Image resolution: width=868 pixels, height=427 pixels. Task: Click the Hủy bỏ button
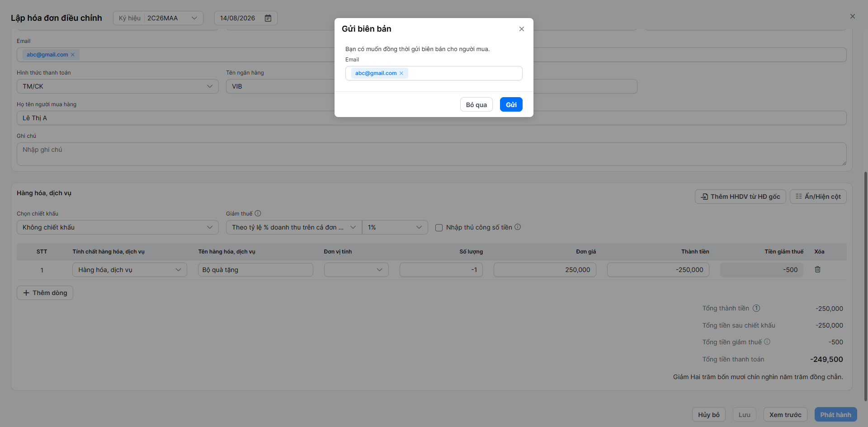pyautogui.click(x=709, y=415)
